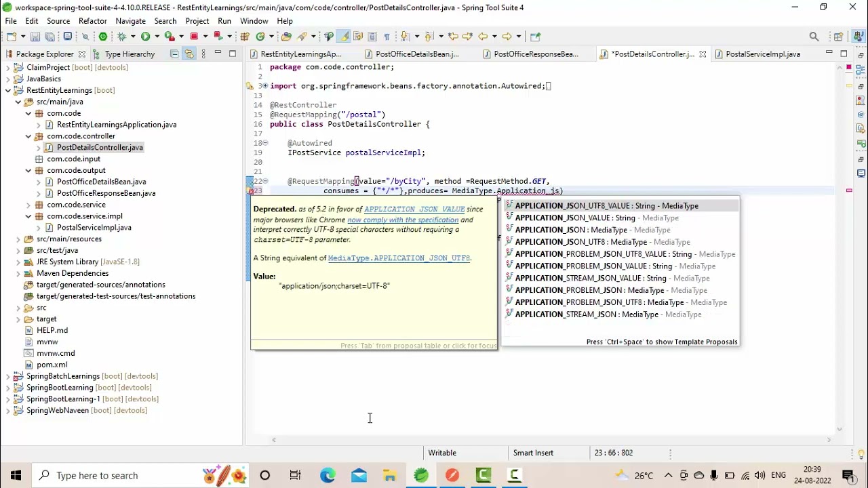Click the tip lightbulb in status bar

click(861, 453)
